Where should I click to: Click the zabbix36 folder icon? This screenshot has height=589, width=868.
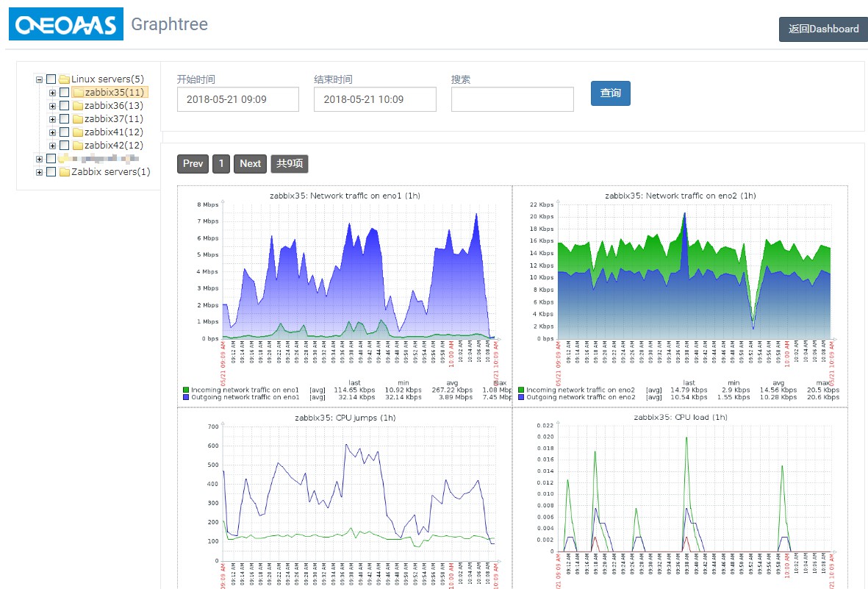pos(78,106)
